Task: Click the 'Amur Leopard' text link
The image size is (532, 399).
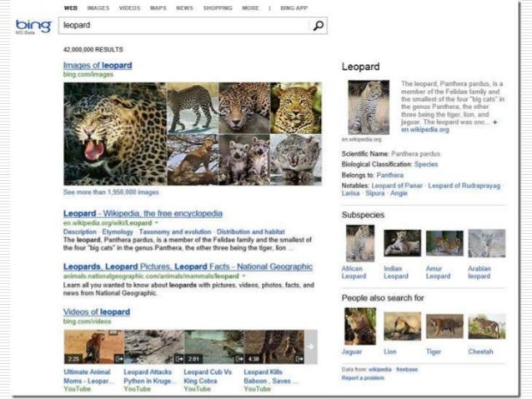Action: point(438,272)
